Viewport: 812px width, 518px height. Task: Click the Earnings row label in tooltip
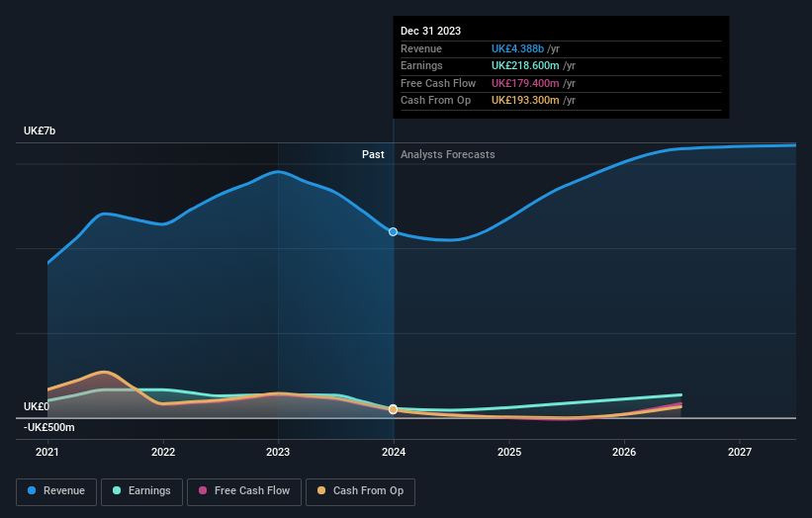coord(421,65)
